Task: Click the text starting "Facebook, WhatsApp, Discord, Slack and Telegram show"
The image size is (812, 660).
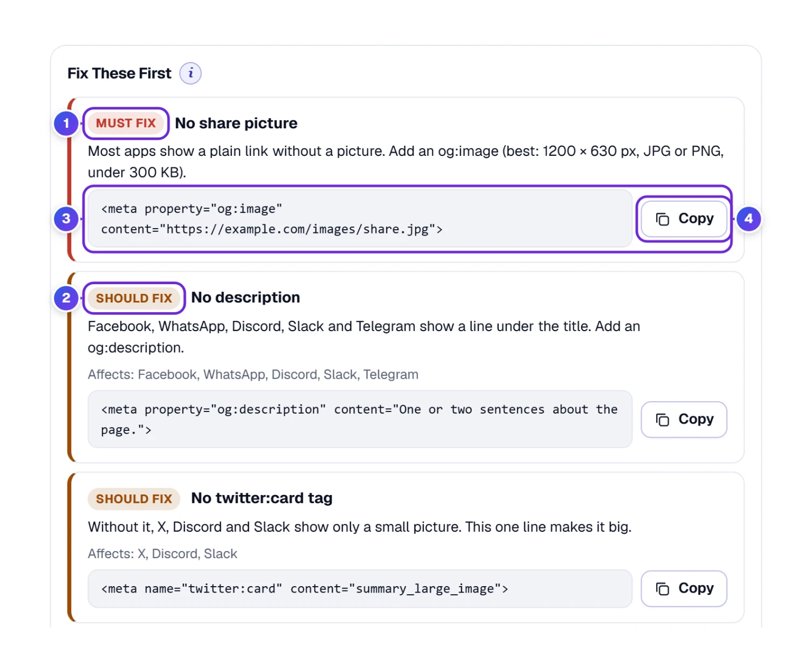Action: (364, 337)
